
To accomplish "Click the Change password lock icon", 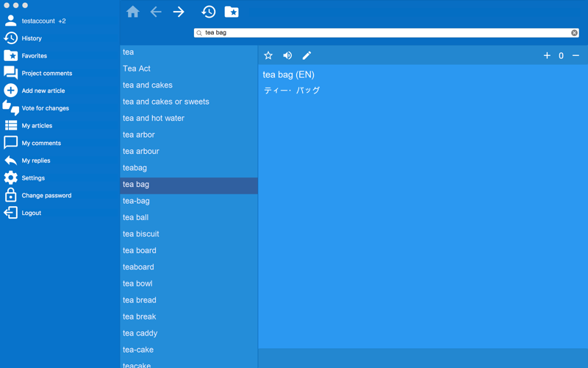I will (10, 195).
